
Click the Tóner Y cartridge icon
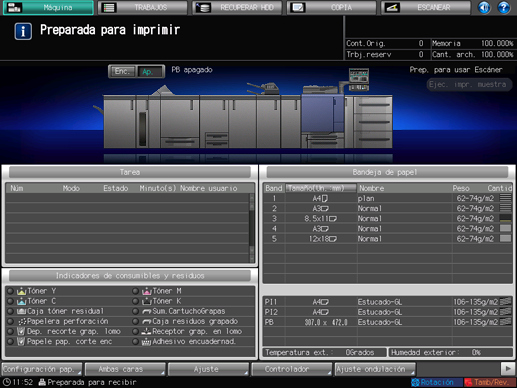(x=22, y=291)
